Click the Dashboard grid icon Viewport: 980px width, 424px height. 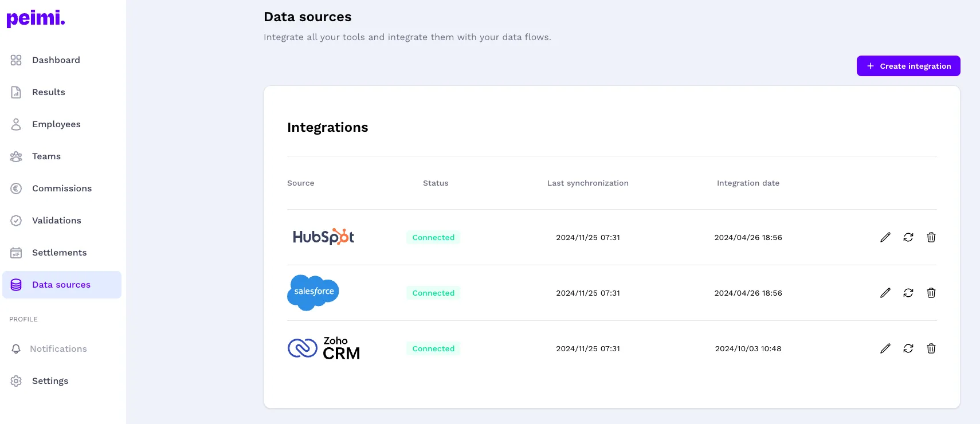pyautogui.click(x=16, y=60)
